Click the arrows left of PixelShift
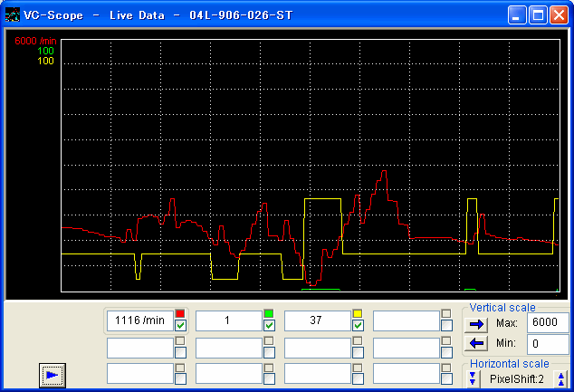Viewport: 574px width, 392px height. click(x=472, y=378)
